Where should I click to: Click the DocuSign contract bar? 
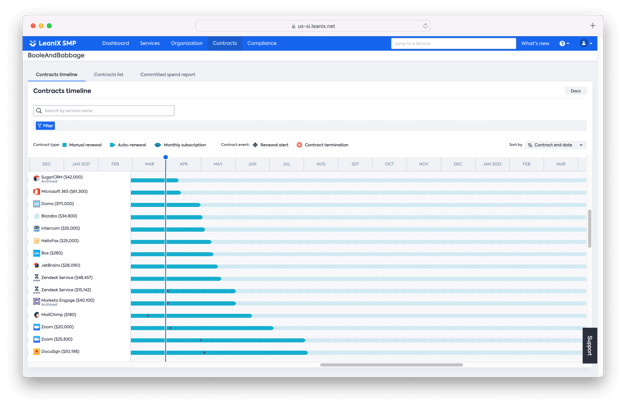pos(219,353)
